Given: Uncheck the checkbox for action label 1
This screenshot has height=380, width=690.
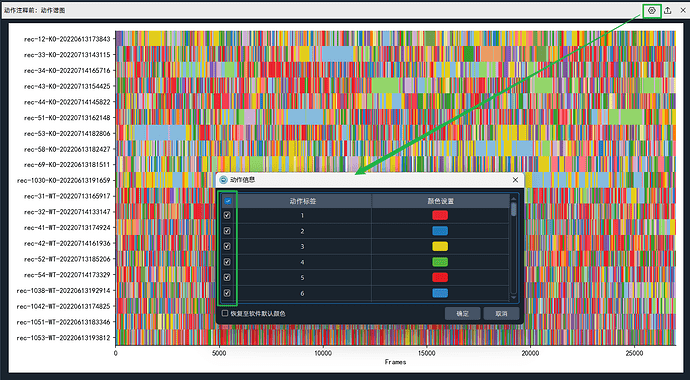Looking at the screenshot, I should point(228,215).
